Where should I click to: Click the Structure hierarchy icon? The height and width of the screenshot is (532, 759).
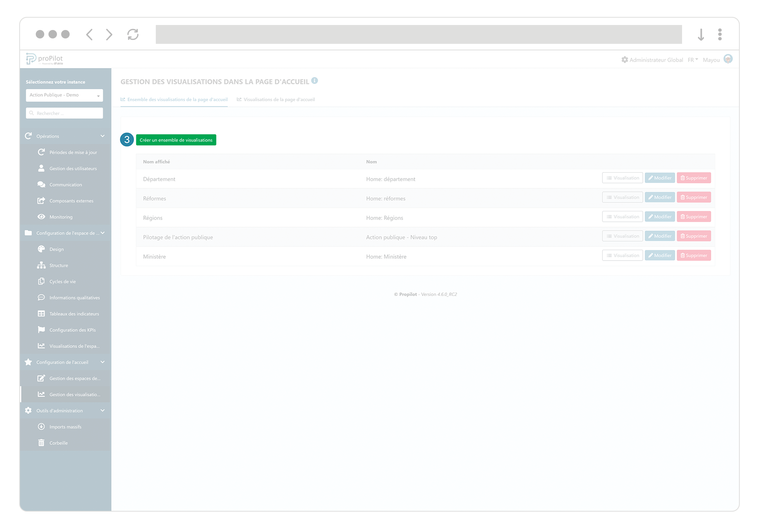[41, 265]
